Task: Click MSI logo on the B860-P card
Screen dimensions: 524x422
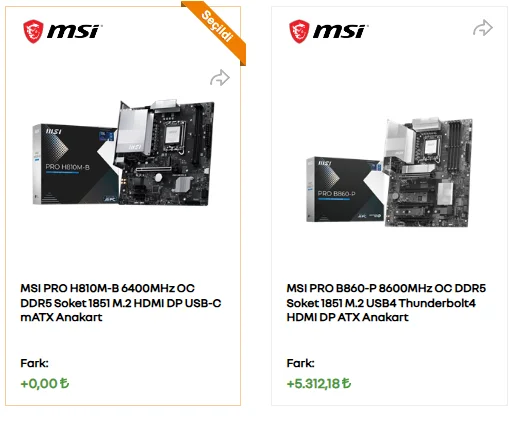Action: [x=328, y=31]
